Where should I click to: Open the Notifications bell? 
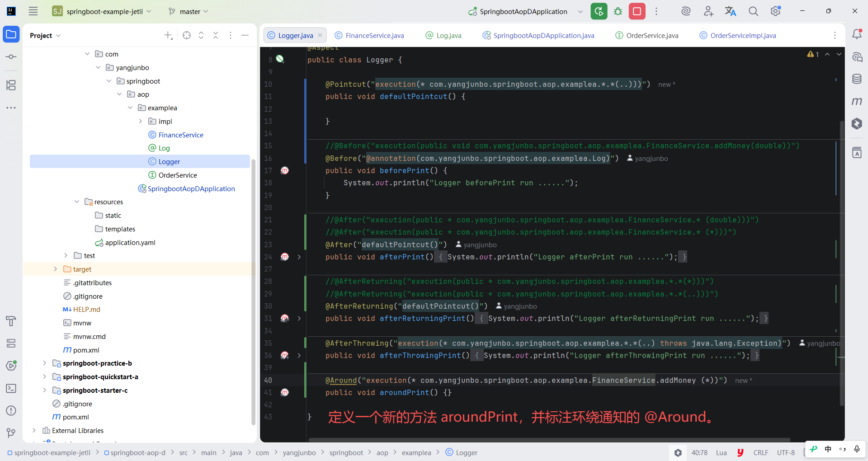tap(857, 34)
